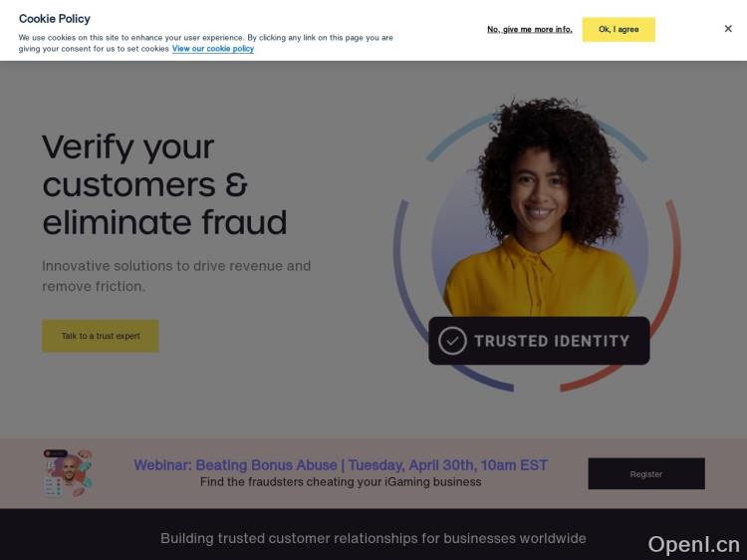The height and width of the screenshot is (560, 747).
Task: Click the webinar illustration thumbnail
Action: (68, 473)
